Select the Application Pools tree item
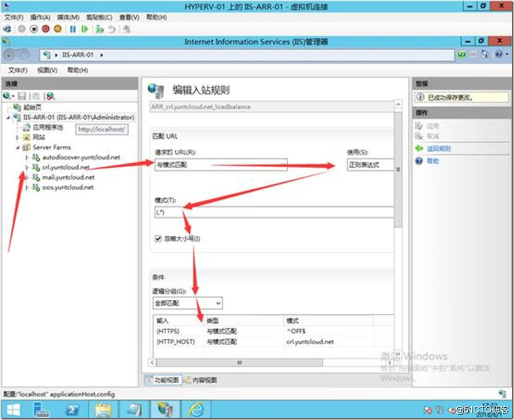 point(48,128)
